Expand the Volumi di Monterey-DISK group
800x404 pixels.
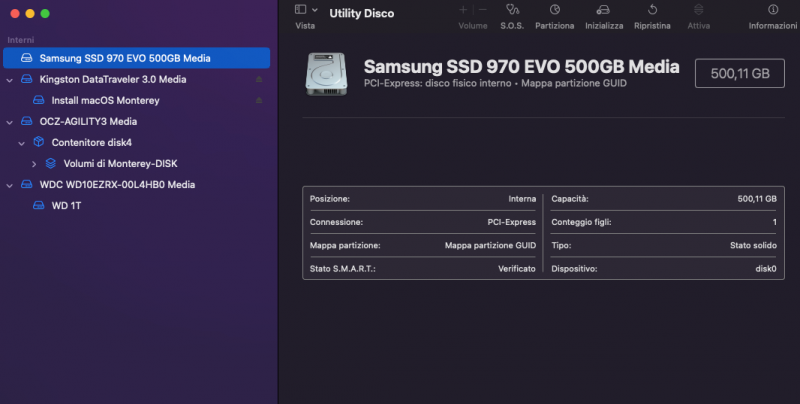(x=33, y=164)
